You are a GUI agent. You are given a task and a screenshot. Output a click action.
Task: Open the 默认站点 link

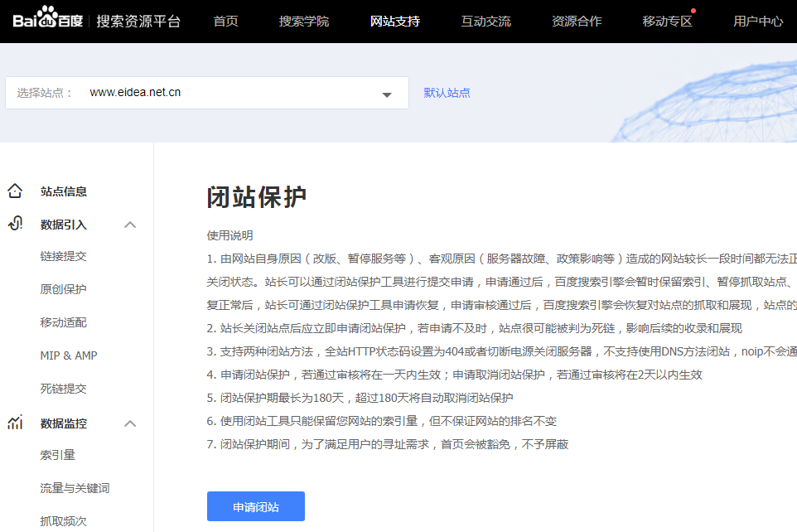[x=446, y=92]
